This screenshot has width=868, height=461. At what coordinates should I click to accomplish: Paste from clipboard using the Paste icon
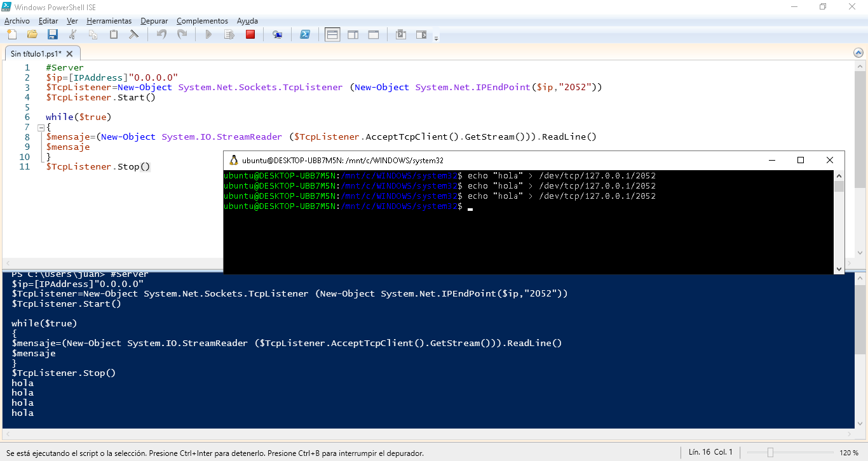113,34
